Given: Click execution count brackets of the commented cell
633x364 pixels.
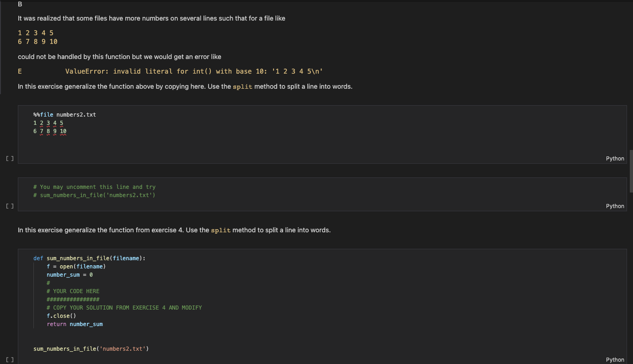Looking at the screenshot, I should (10, 206).
